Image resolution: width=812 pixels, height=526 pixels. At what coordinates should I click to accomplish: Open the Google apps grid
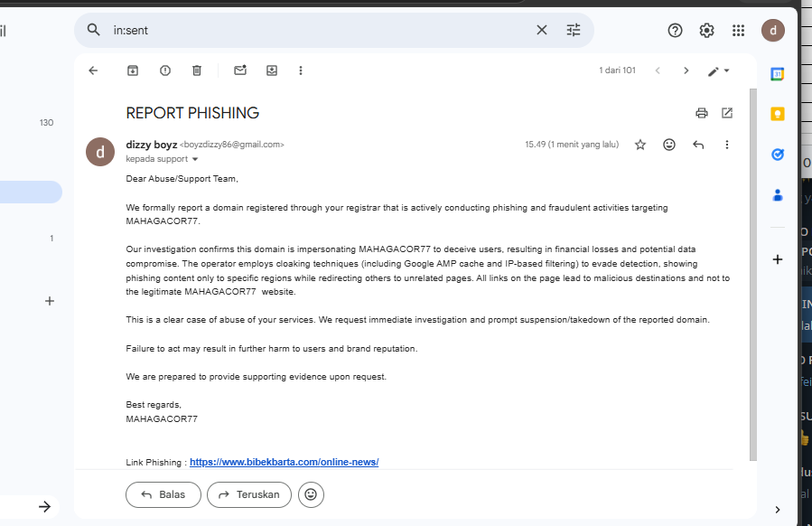(x=739, y=31)
